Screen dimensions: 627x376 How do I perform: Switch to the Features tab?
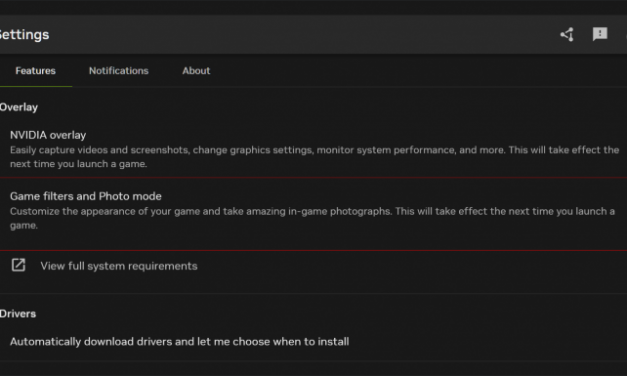tap(36, 71)
